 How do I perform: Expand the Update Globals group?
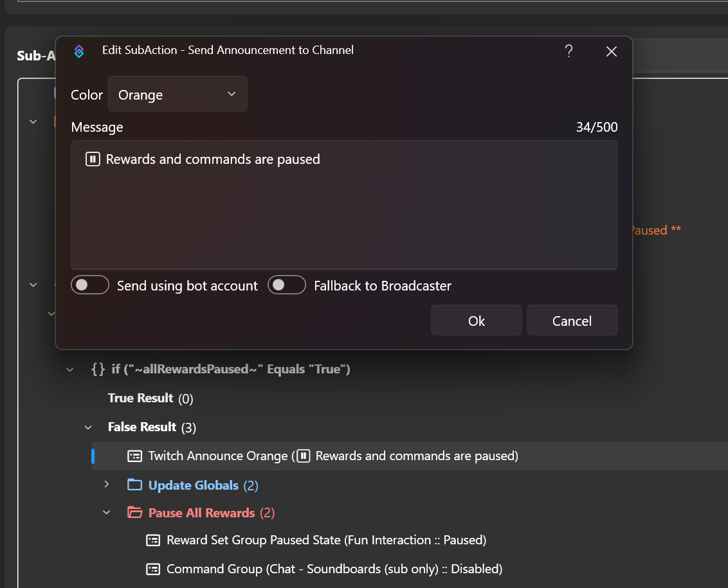pos(107,485)
